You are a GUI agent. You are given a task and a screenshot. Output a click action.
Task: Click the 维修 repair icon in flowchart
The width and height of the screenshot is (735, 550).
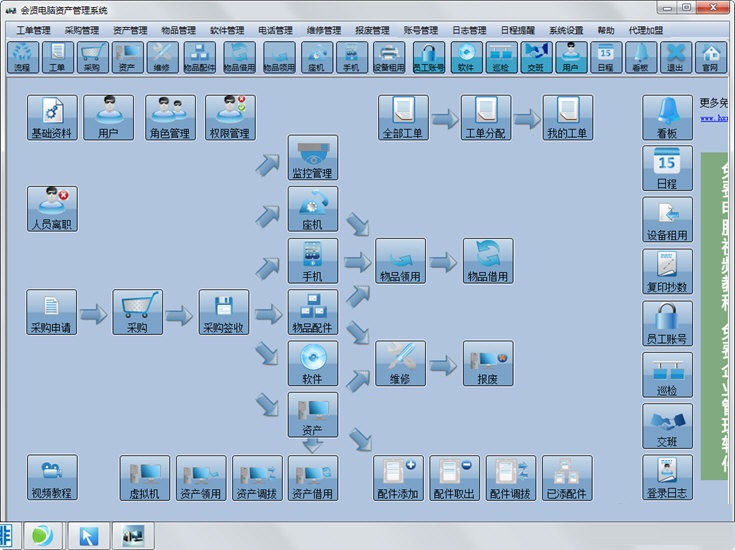[x=400, y=364]
